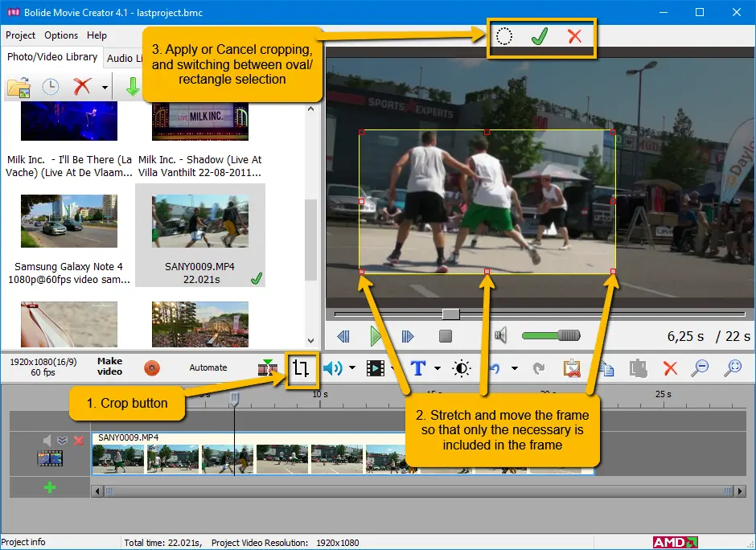Click the copy pages icon

pyautogui.click(x=606, y=368)
